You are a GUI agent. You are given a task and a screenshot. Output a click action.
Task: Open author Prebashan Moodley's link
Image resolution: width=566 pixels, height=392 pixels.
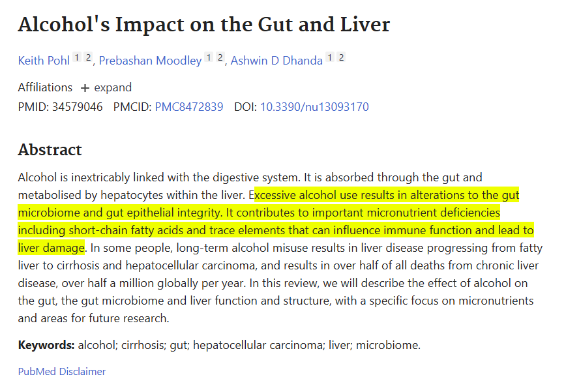pyautogui.click(x=150, y=61)
